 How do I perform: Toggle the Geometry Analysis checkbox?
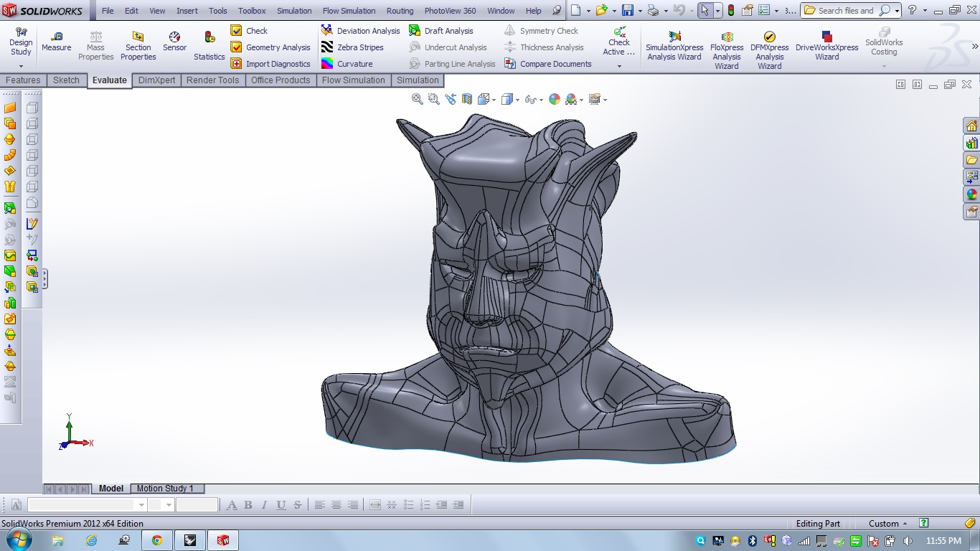click(x=236, y=47)
